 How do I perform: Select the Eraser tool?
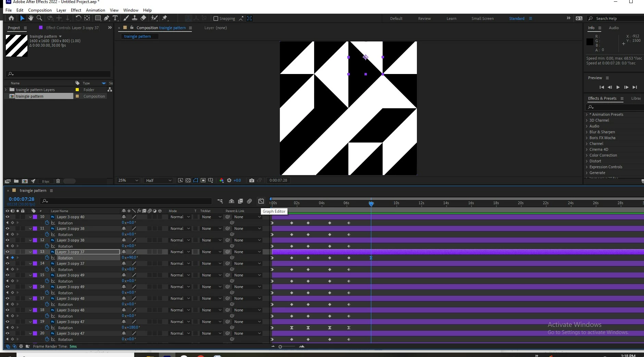[x=144, y=18]
